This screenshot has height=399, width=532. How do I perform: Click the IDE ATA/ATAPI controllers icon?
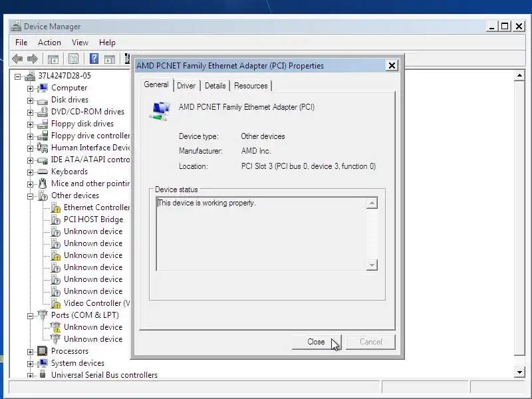43,160
